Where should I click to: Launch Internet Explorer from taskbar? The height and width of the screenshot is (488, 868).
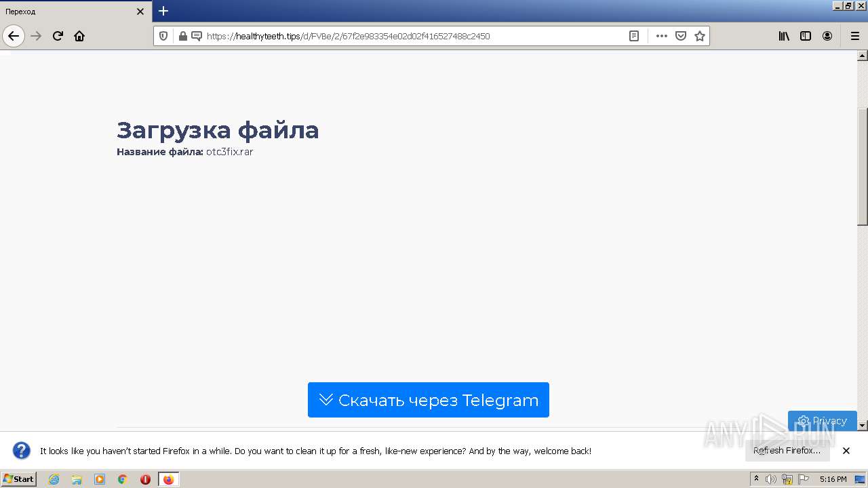(54, 479)
